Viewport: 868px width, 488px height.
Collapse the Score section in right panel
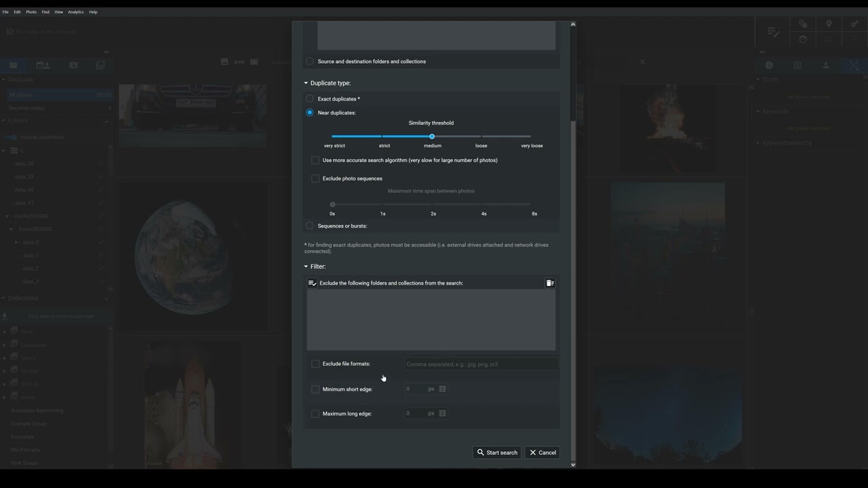tap(758, 79)
